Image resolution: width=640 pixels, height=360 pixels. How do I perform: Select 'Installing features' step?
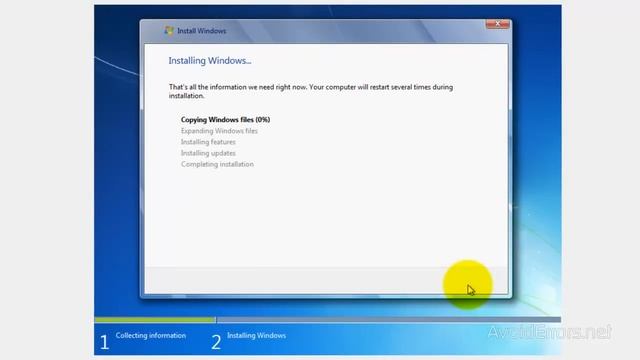(208, 142)
